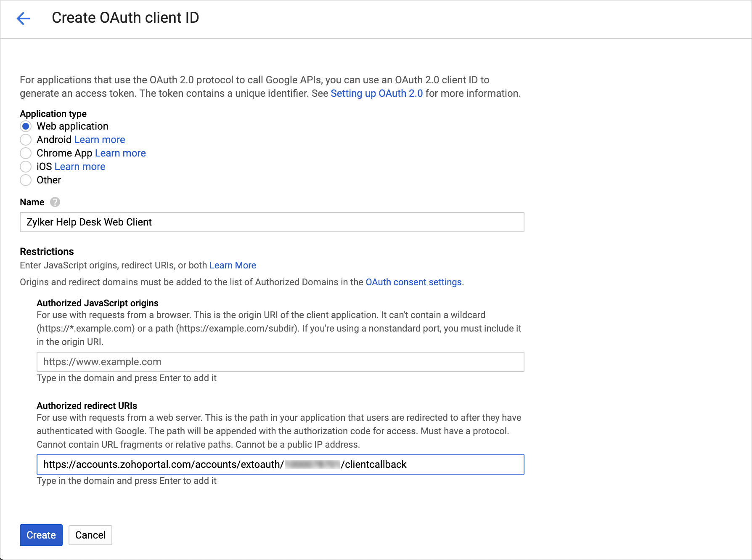Click the Authorized JavaScript origins input

point(280,362)
